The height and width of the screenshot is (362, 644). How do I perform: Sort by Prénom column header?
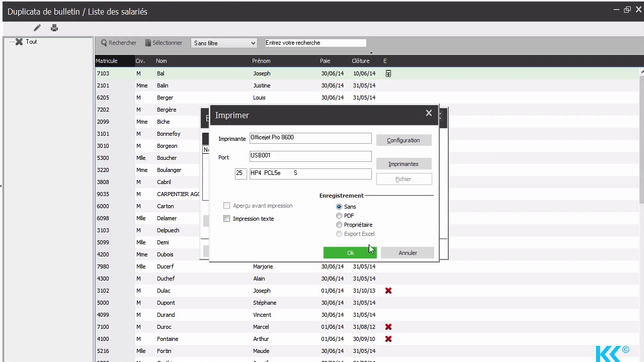tap(261, 61)
